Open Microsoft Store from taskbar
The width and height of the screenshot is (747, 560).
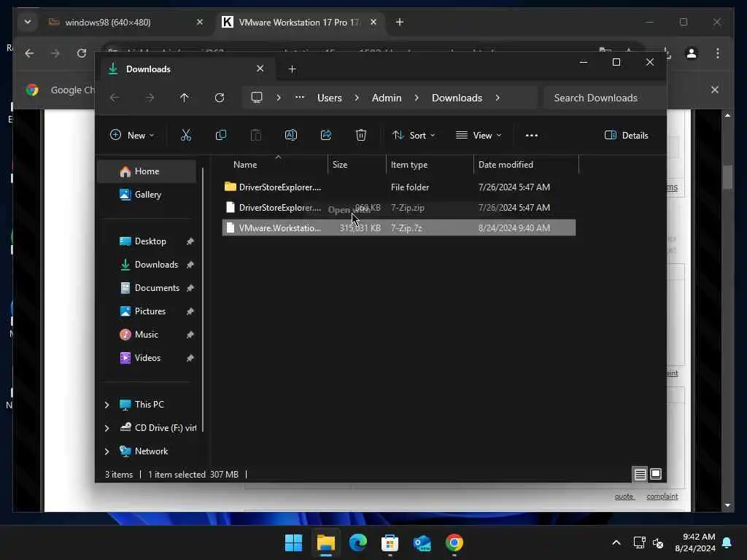(390, 542)
